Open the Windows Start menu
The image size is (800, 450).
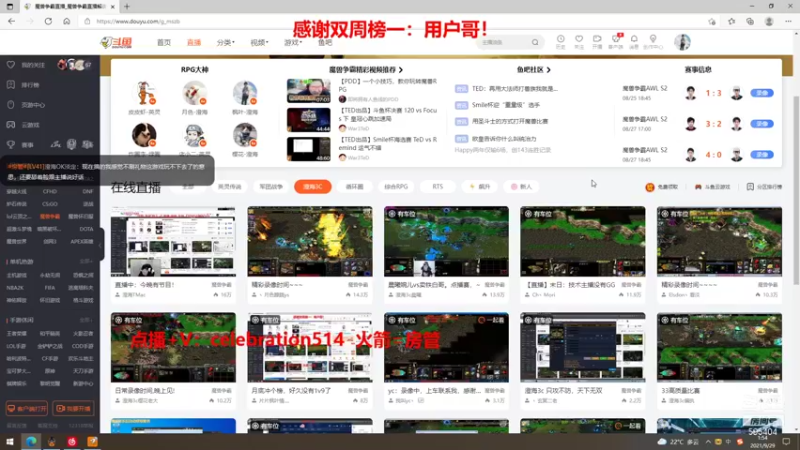tap(10, 442)
